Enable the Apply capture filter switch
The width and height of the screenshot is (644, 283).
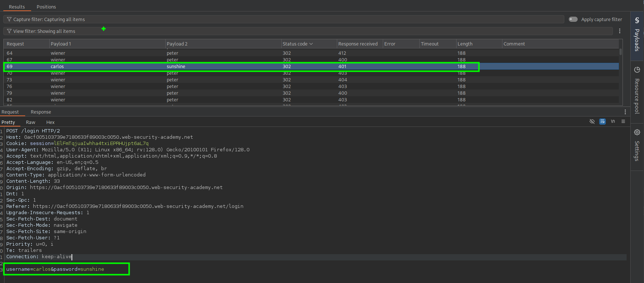[573, 19]
